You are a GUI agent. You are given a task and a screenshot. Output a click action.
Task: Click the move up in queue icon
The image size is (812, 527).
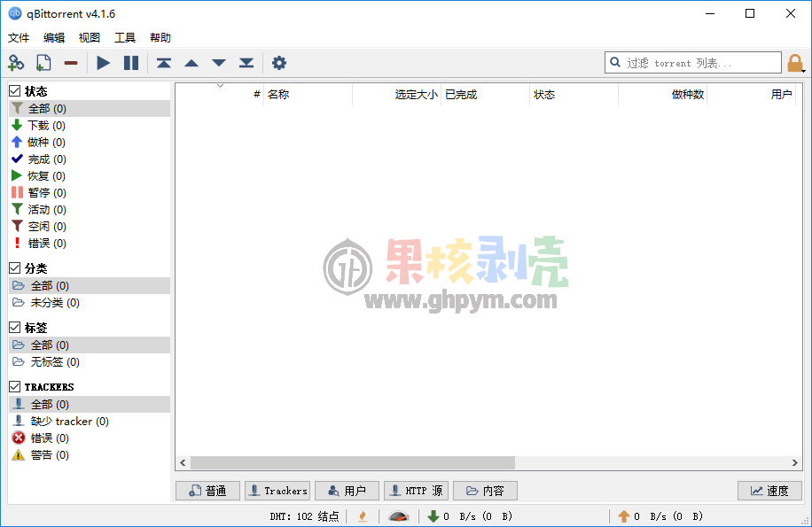click(191, 63)
